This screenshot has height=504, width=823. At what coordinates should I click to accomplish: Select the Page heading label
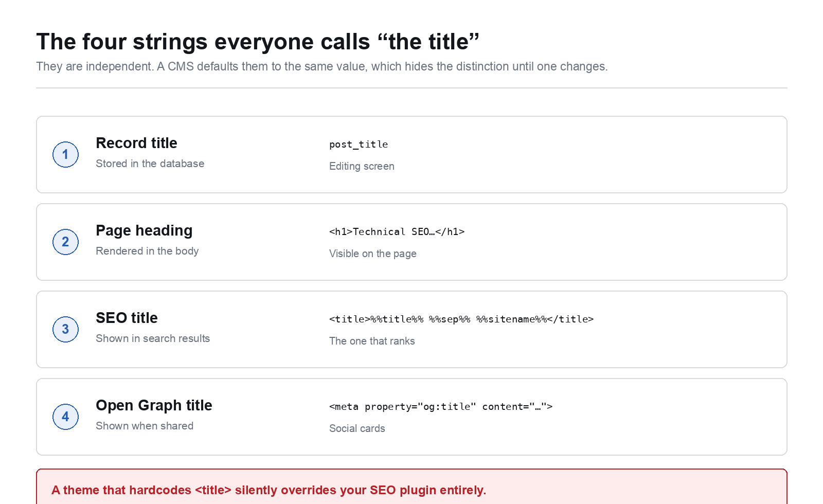point(144,230)
